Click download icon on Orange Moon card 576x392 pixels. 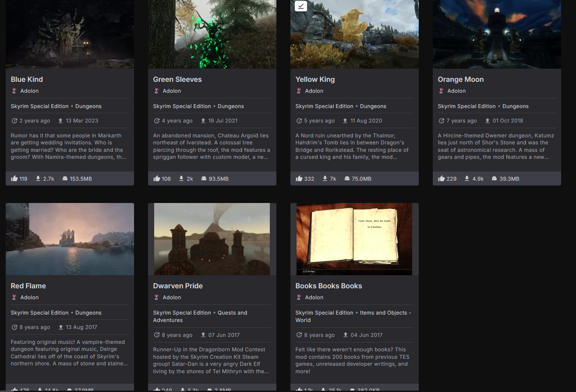[467, 178]
